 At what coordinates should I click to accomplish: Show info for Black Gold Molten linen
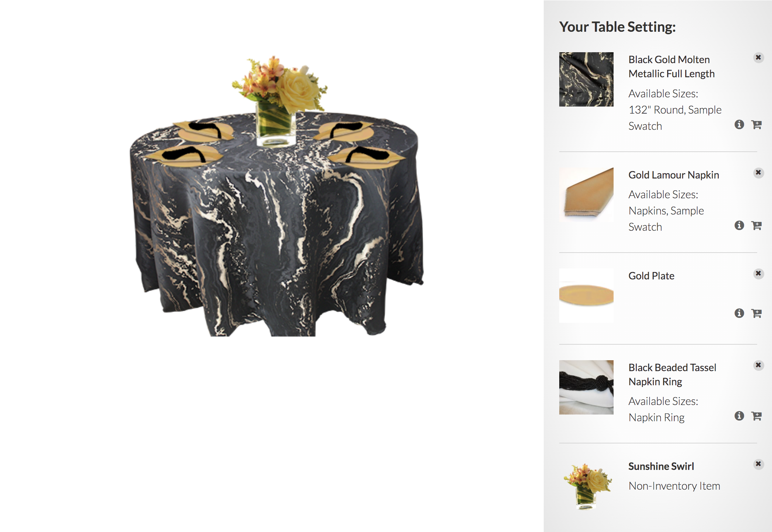point(739,125)
